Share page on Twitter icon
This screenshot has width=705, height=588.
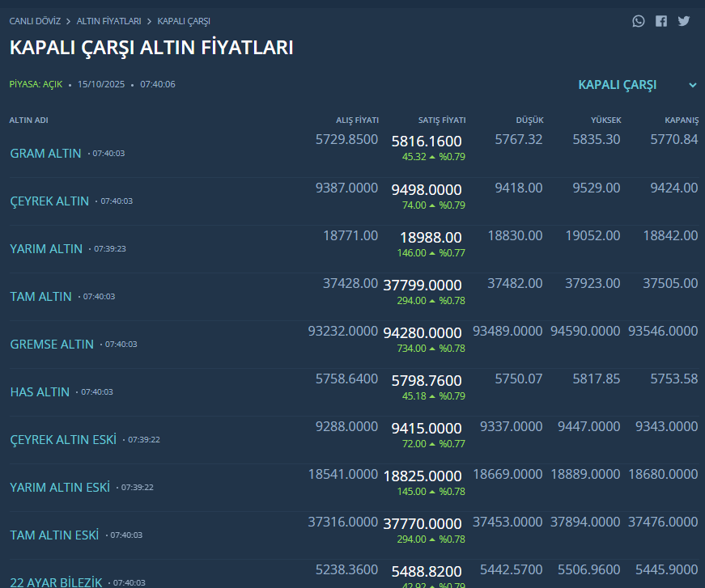pos(684,21)
